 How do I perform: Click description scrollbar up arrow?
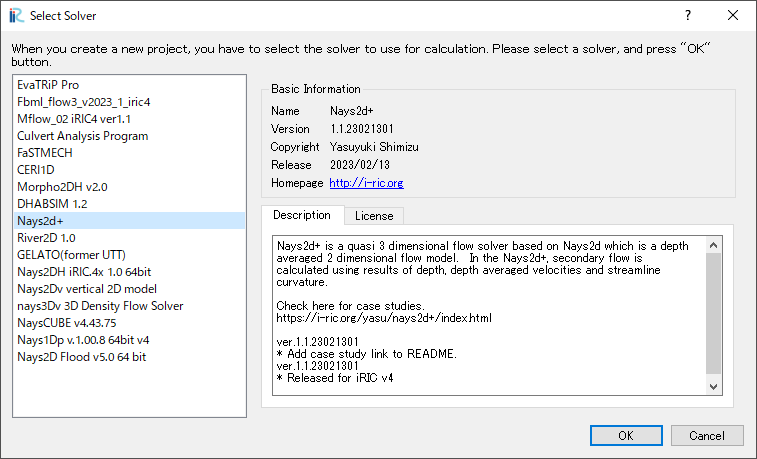(714, 245)
